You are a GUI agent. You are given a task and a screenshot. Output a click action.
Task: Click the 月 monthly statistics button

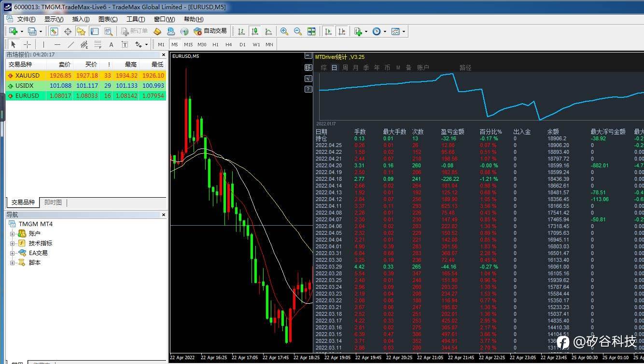[356, 68]
